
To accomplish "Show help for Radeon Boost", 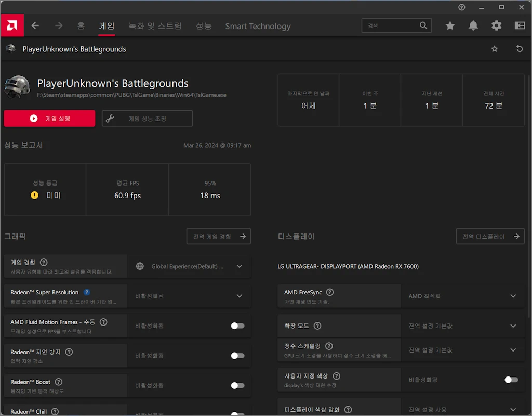I will coord(59,382).
